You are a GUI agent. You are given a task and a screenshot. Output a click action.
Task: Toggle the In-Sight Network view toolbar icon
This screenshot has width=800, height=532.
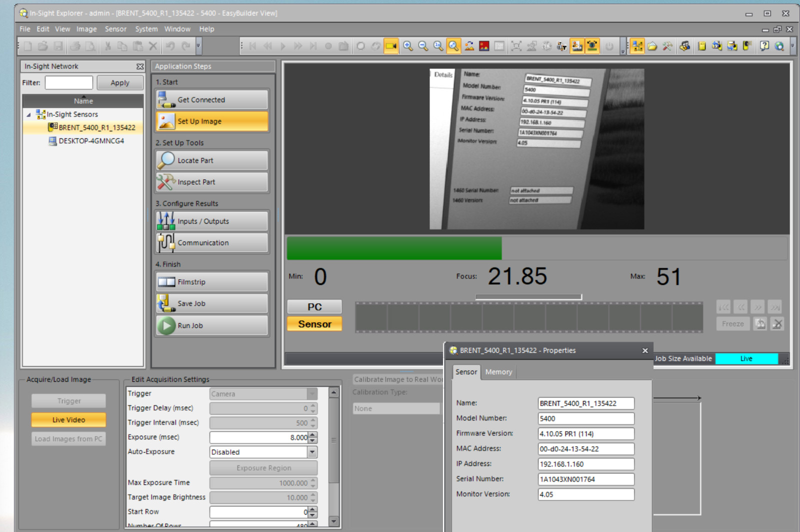[x=637, y=46]
